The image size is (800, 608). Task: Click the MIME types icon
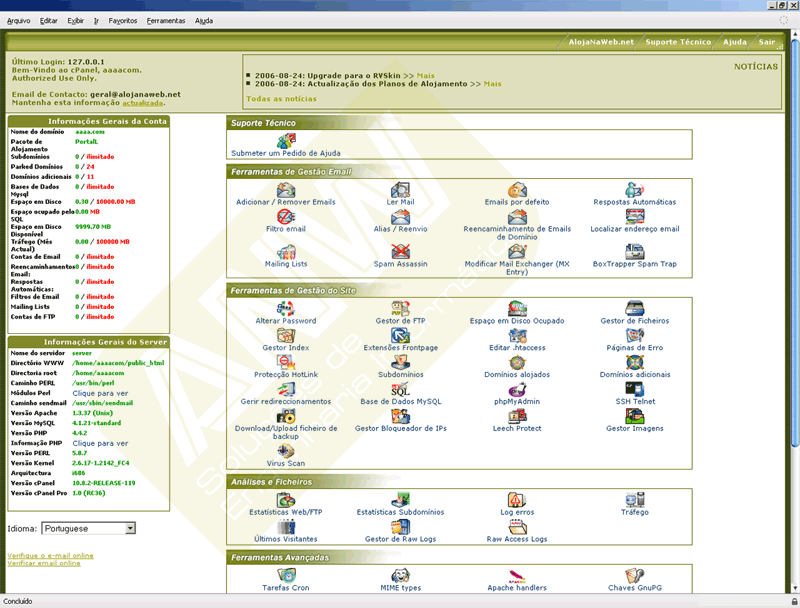[401, 575]
